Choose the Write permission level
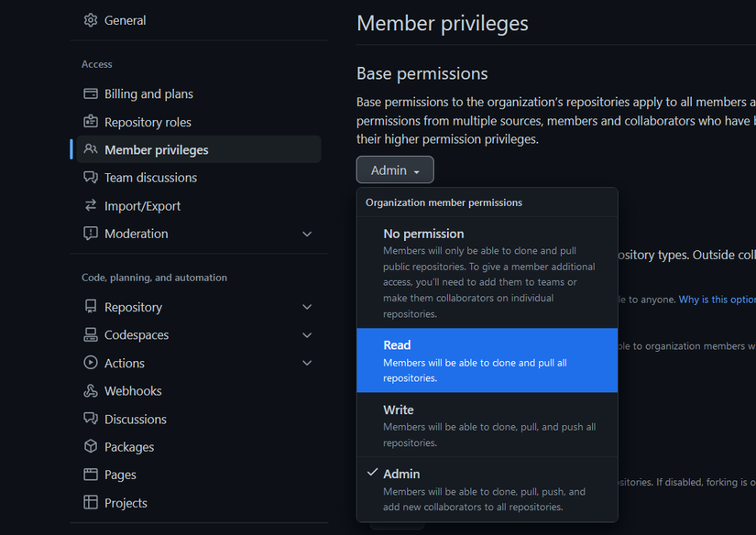This screenshot has height=535, width=756. coord(487,424)
